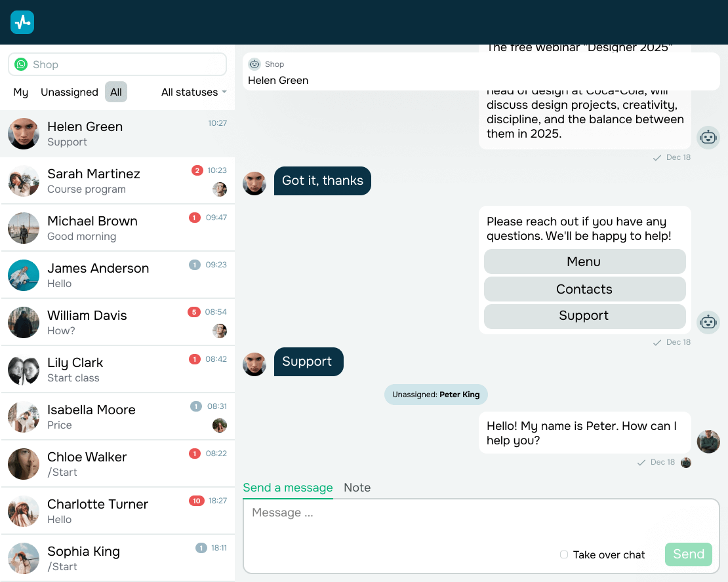This screenshot has height=582, width=728.
Task: Click Peter King's avatar beside greeting message
Action: [x=708, y=441]
